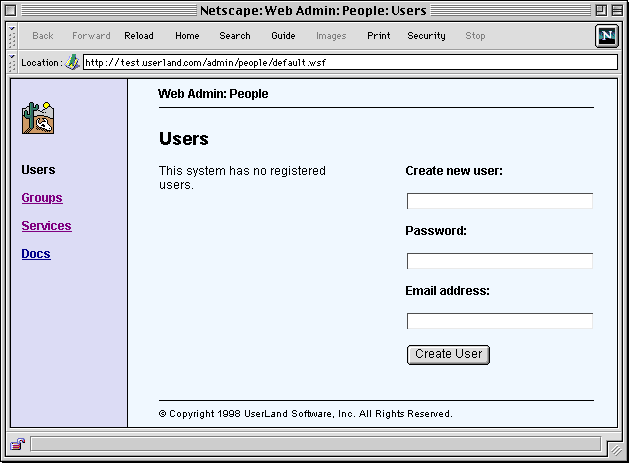Click the Location URL field
629x463 pixels.
coord(349,62)
